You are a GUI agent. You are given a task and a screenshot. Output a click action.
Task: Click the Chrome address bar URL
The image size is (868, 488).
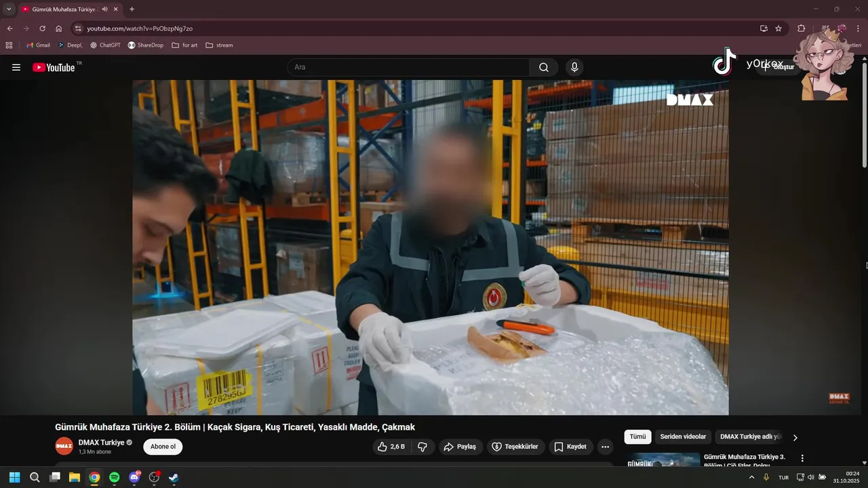point(140,28)
